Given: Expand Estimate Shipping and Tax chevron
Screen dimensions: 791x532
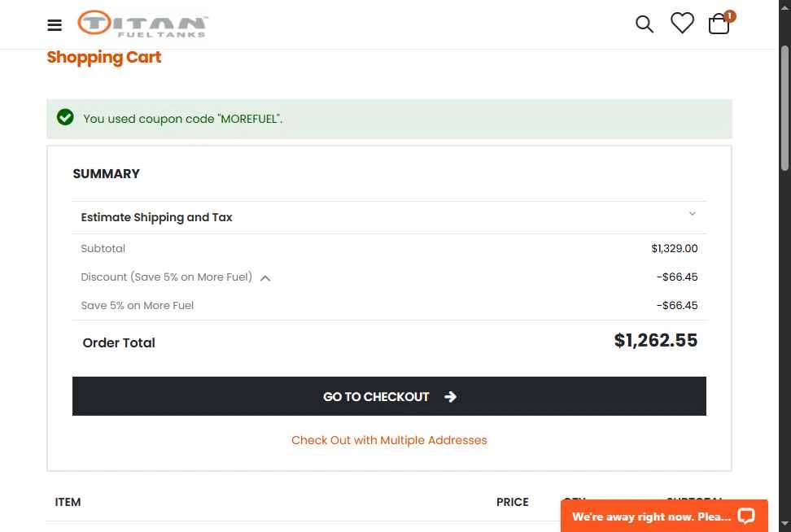Looking at the screenshot, I should 692,214.
